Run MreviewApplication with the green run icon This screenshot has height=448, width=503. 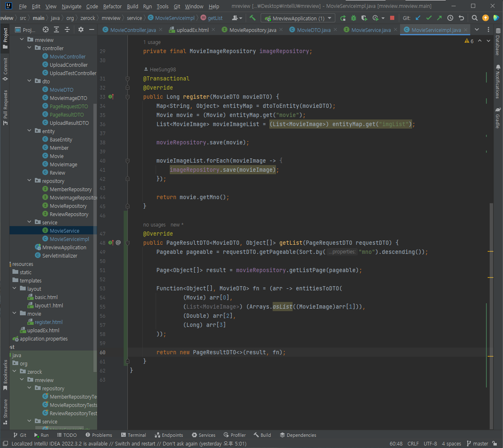[343, 18]
